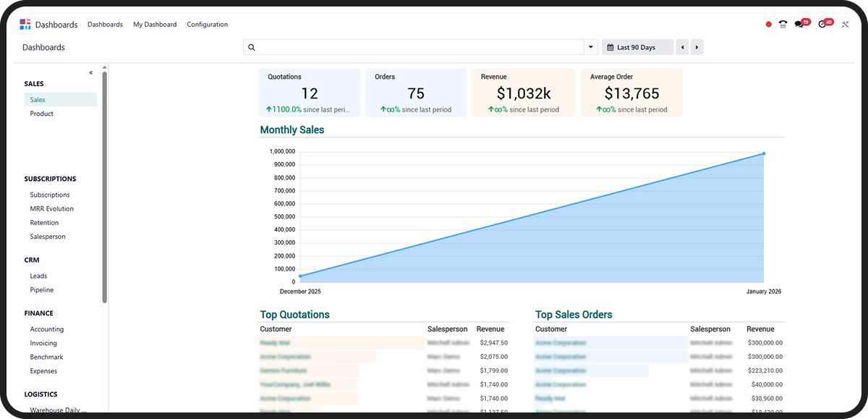
Task: Click inside the dashboard search field
Action: pyautogui.click(x=420, y=48)
